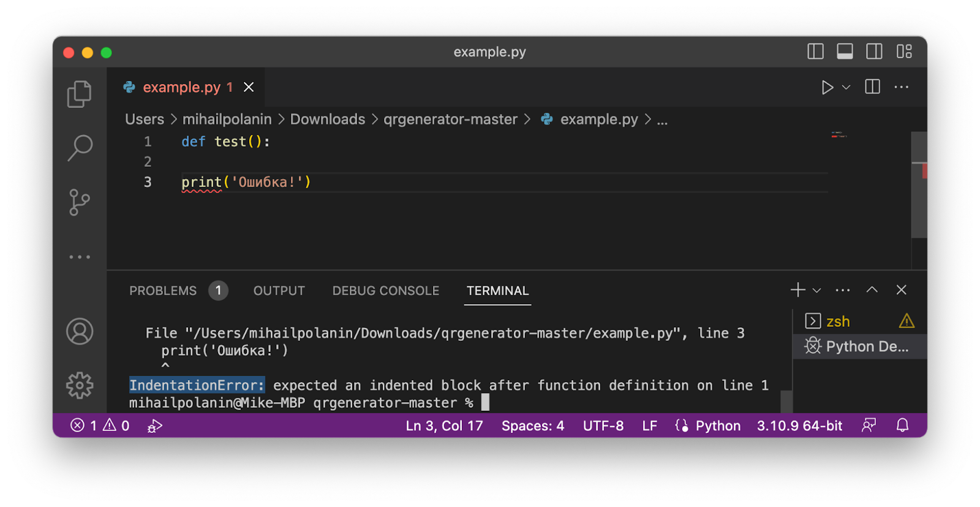Click the Python language mode in status bar

tap(717, 425)
